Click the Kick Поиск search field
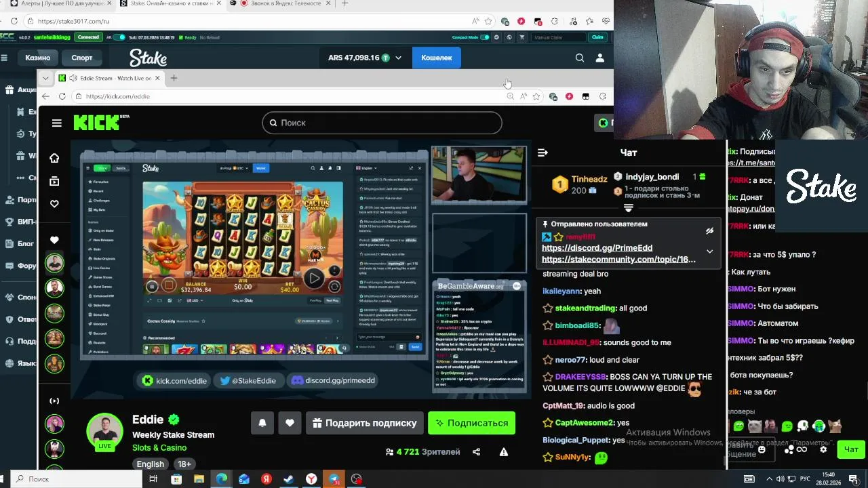Image resolution: width=868 pixels, height=488 pixels. [382, 123]
